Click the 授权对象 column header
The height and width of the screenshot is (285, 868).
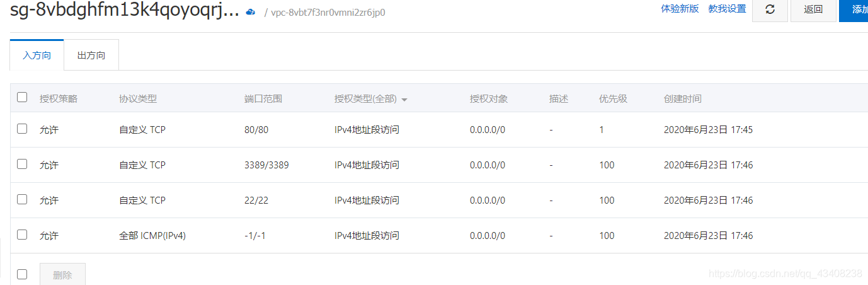489,99
